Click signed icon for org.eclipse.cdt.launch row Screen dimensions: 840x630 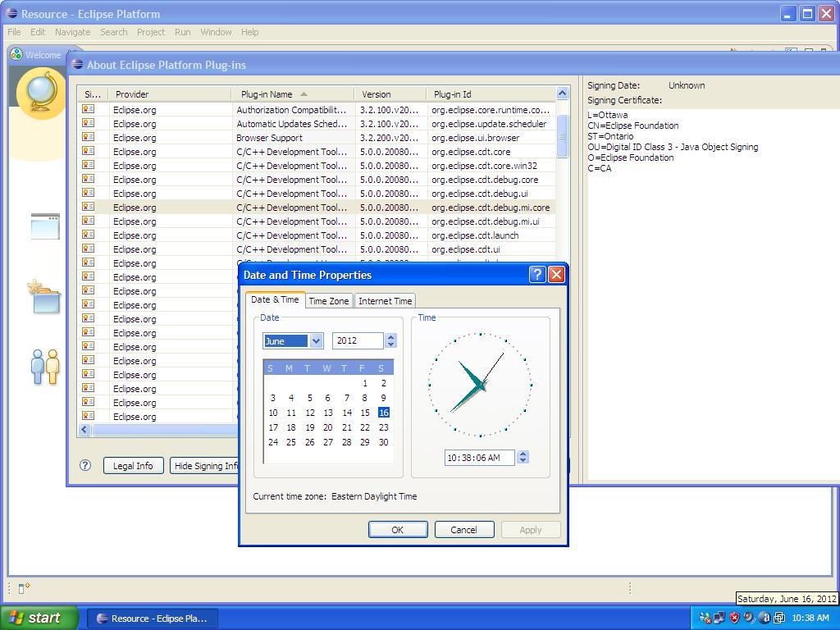[88, 235]
